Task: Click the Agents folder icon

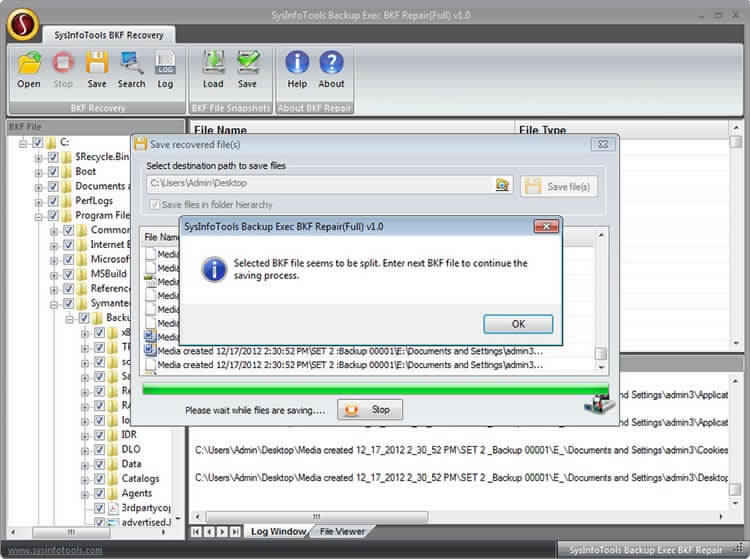Action: 113,493
